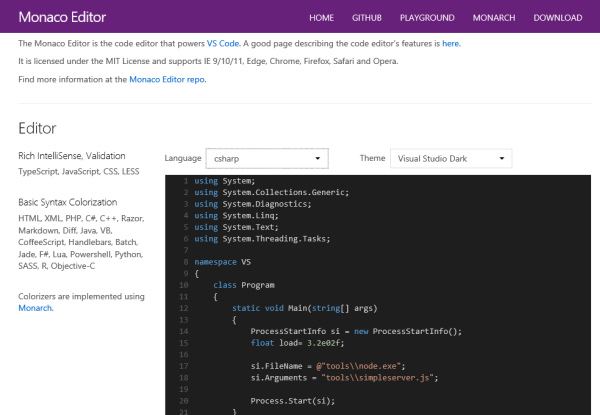600x415 pixels.
Task: Click the Language dropdown arrow
Action: coord(317,158)
